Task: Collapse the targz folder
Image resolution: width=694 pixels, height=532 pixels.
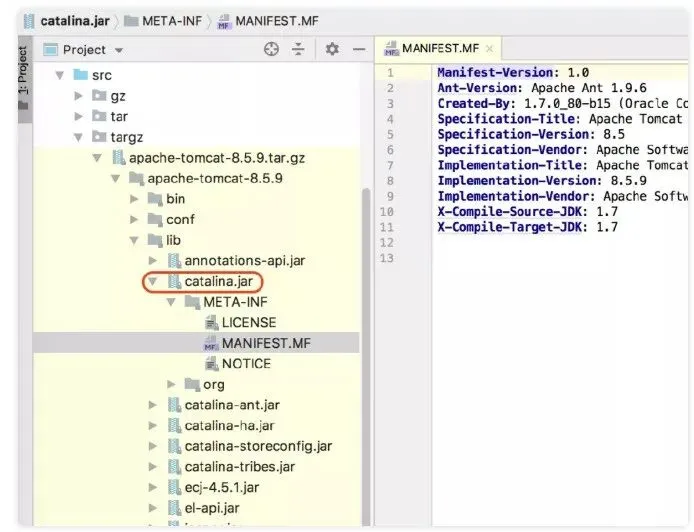Action: coord(78,137)
